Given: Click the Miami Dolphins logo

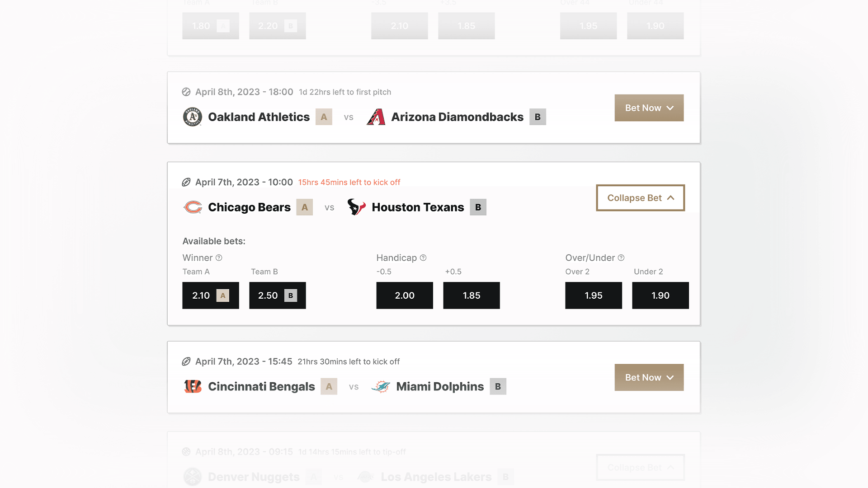Looking at the screenshot, I should point(381,387).
